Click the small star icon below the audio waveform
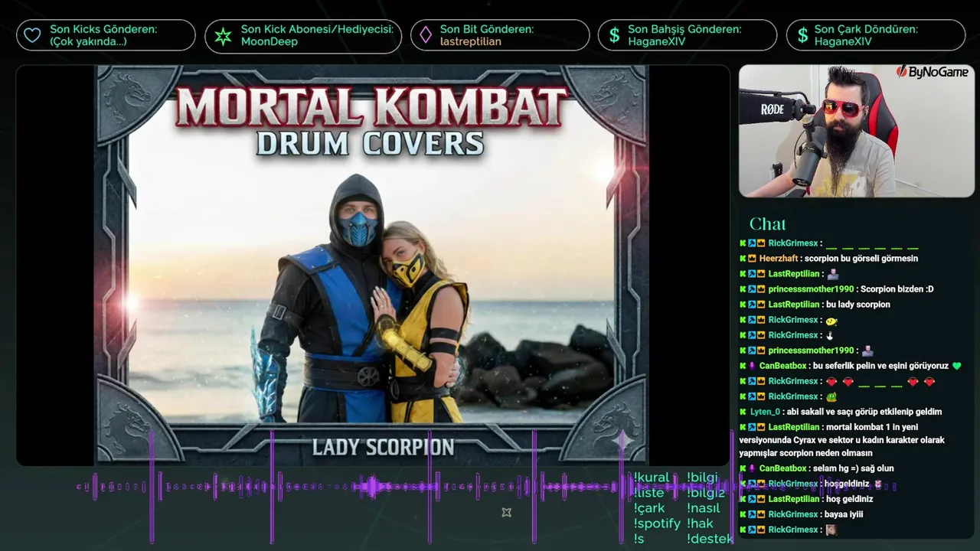This screenshot has width=980, height=551. point(506,512)
